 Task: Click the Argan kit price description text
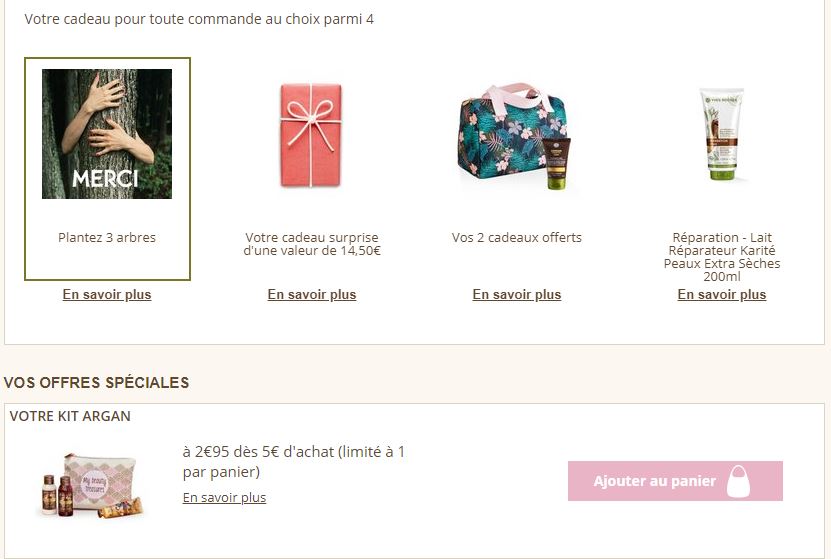(294, 462)
